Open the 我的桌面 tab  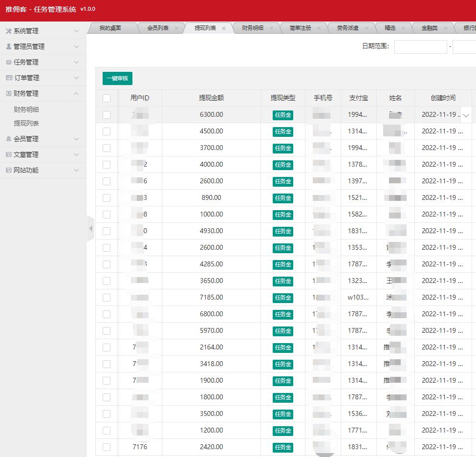click(x=110, y=28)
